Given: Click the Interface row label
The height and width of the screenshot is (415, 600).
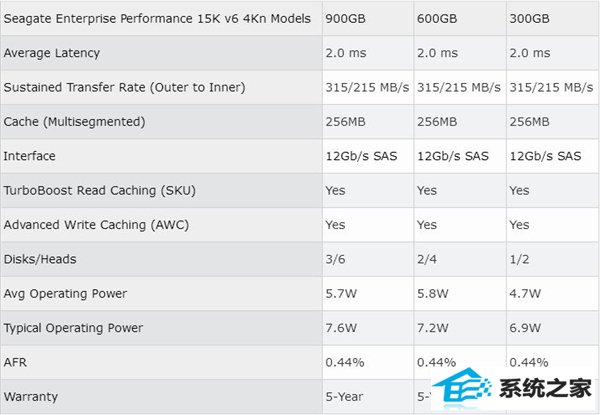Looking at the screenshot, I should click(29, 156).
